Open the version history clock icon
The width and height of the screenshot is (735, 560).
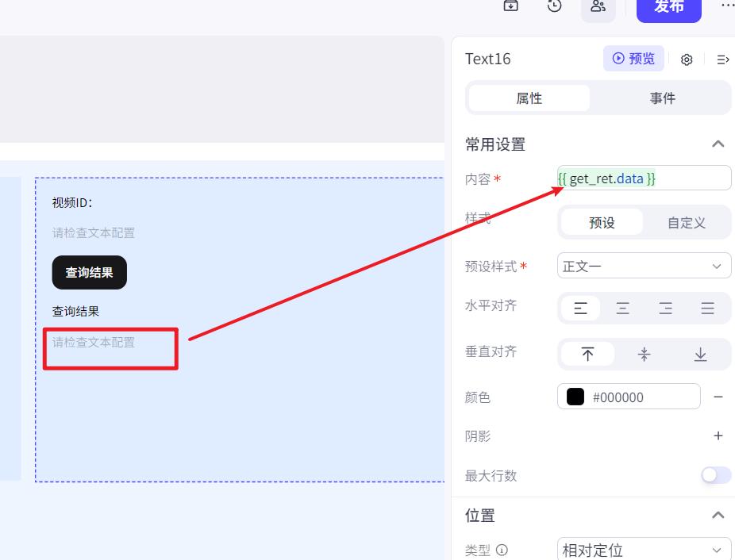click(554, 6)
